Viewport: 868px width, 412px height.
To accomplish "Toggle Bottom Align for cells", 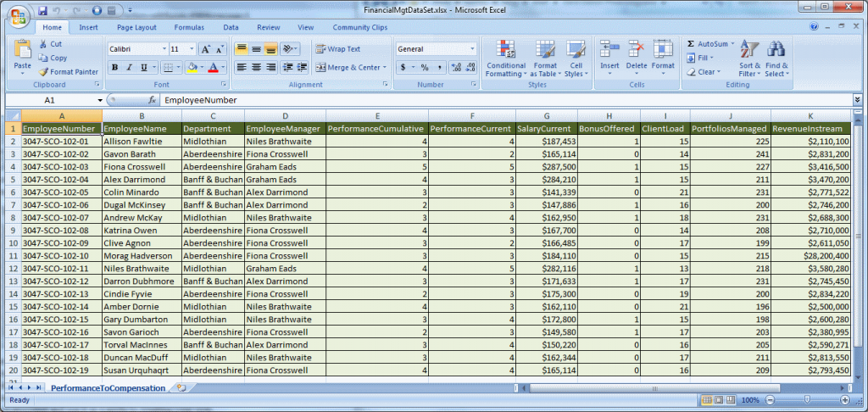I will click(x=270, y=49).
